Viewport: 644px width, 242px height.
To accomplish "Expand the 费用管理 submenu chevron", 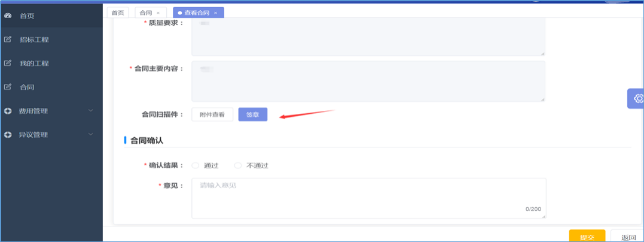I will (x=91, y=111).
